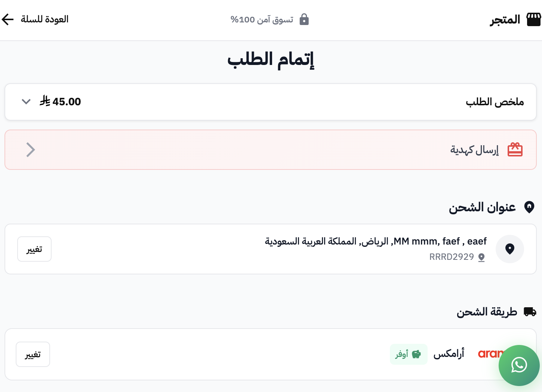Viewport: 542px width, 392px height.
Task: Click the أوفر savings badge
Action: coord(408,354)
